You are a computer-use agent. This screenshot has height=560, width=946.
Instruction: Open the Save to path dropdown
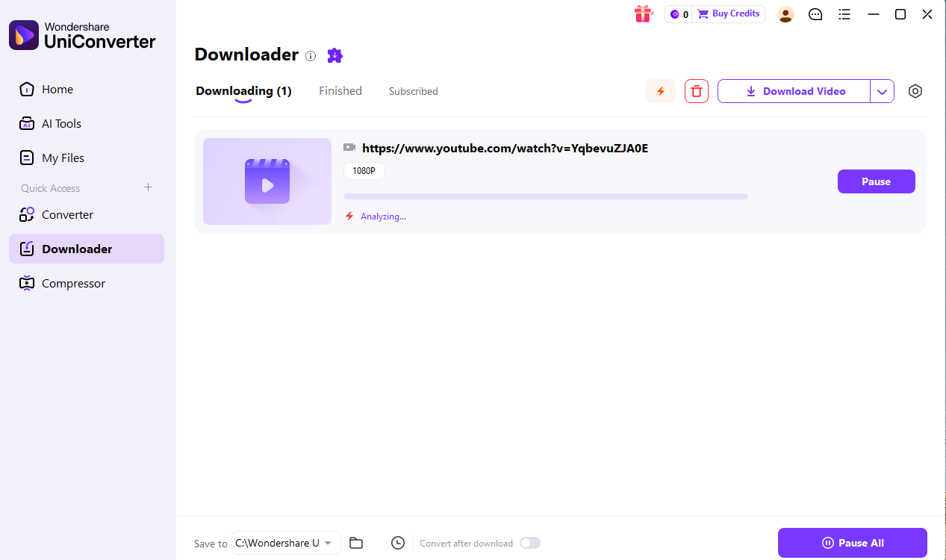286,543
